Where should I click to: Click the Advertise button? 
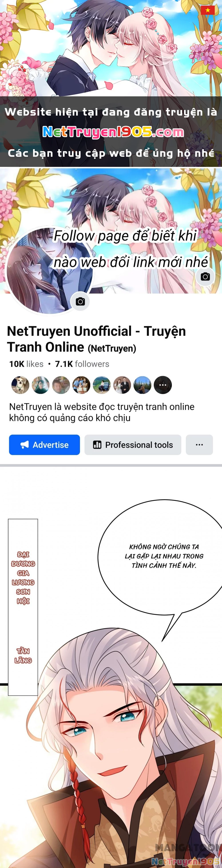point(44,445)
